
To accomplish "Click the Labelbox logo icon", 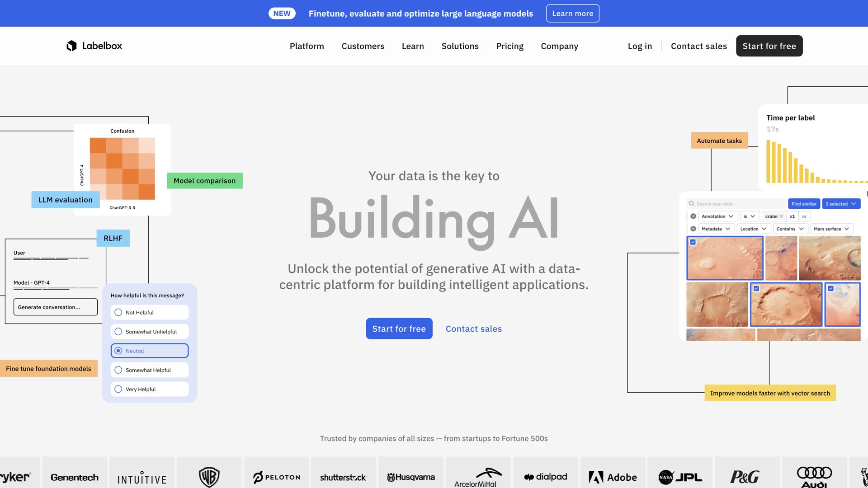I will click(x=71, y=46).
